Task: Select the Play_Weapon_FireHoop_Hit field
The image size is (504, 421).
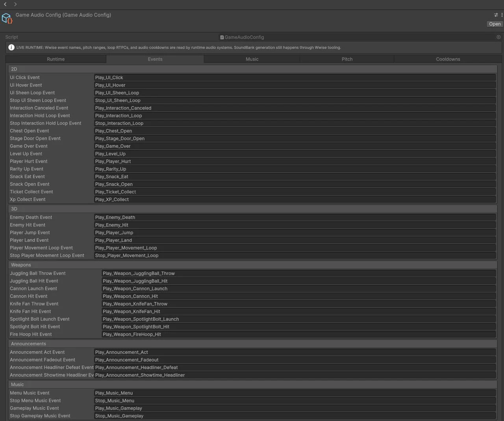Action: [299, 334]
